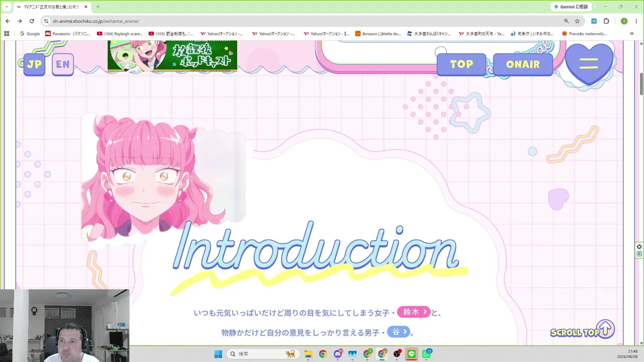Open the 気象庁 いすみ市 bookmark

tap(532, 34)
